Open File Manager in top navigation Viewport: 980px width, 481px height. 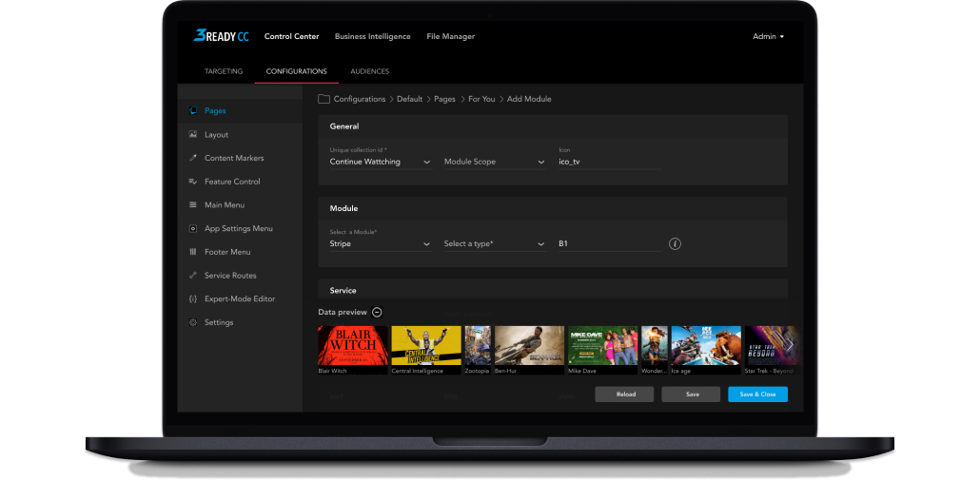click(x=451, y=36)
